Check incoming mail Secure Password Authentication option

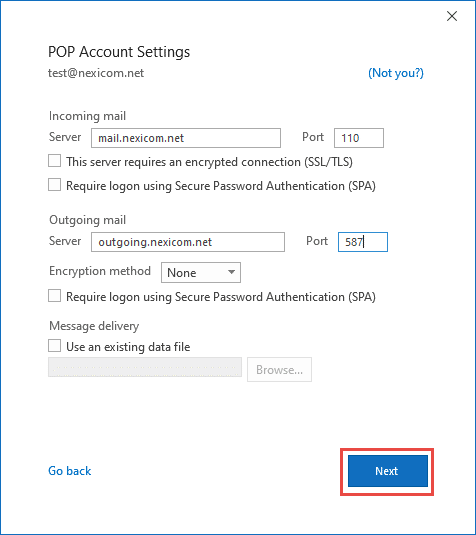tap(55, 185)
